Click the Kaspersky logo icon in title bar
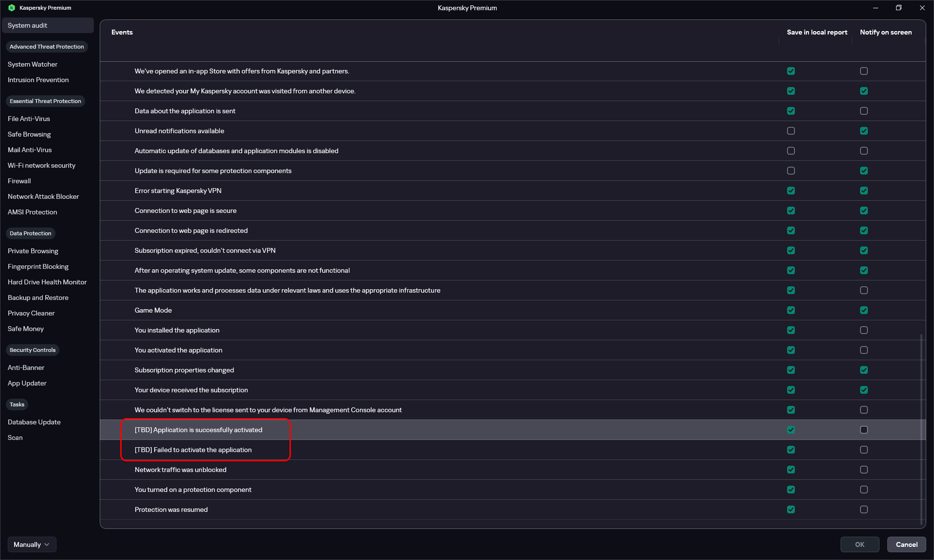The height and width of the screenshot is (560, 934). [x=12, y=8]
